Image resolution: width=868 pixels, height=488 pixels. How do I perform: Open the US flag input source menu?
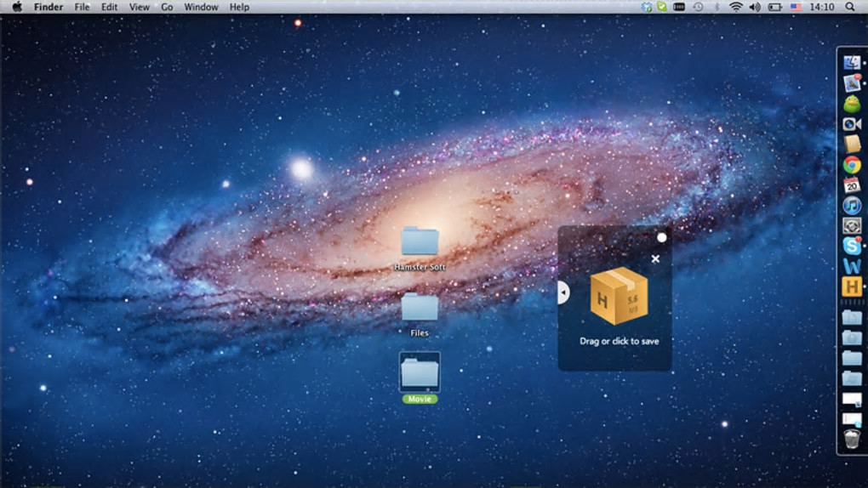tap(796, 7)
